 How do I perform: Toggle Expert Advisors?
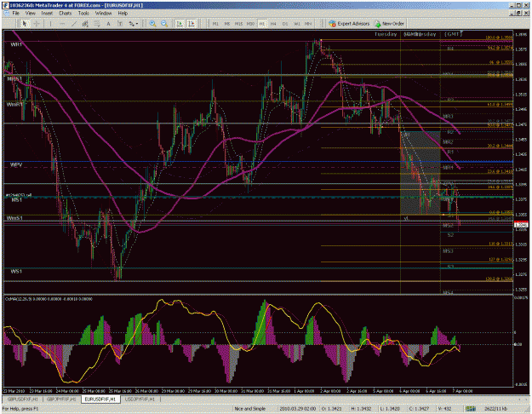(x=349, y=24)
